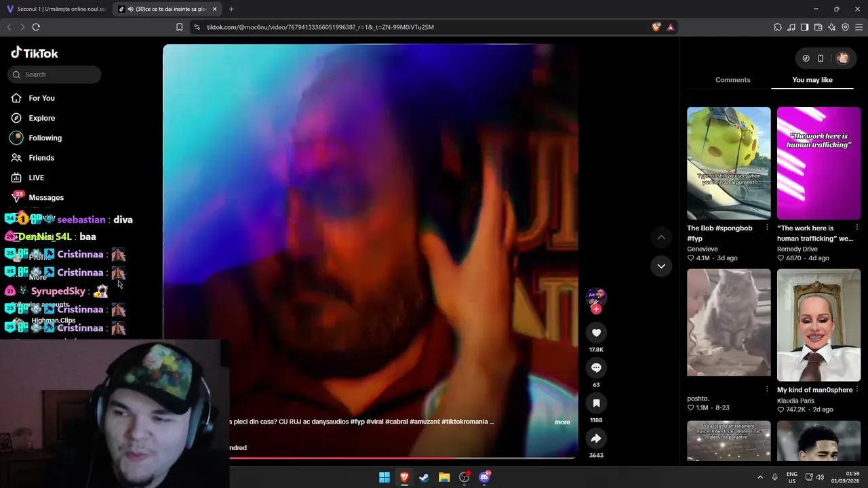Open options for 'My kind of man0sphere'
This screenshot has height=488, width=868.
[x=857, y=389]
